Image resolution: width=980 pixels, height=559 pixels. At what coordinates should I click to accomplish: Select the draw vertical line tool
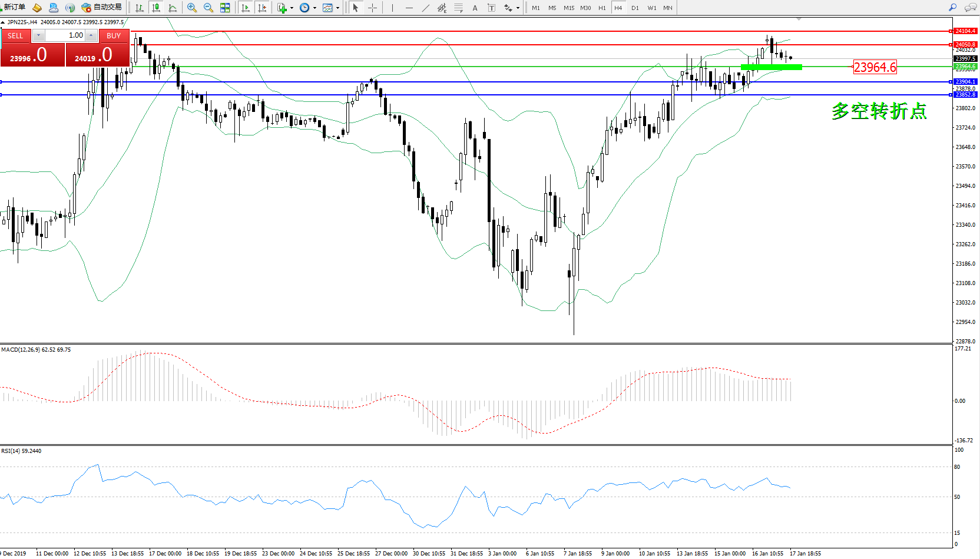[x=392, y=8]
